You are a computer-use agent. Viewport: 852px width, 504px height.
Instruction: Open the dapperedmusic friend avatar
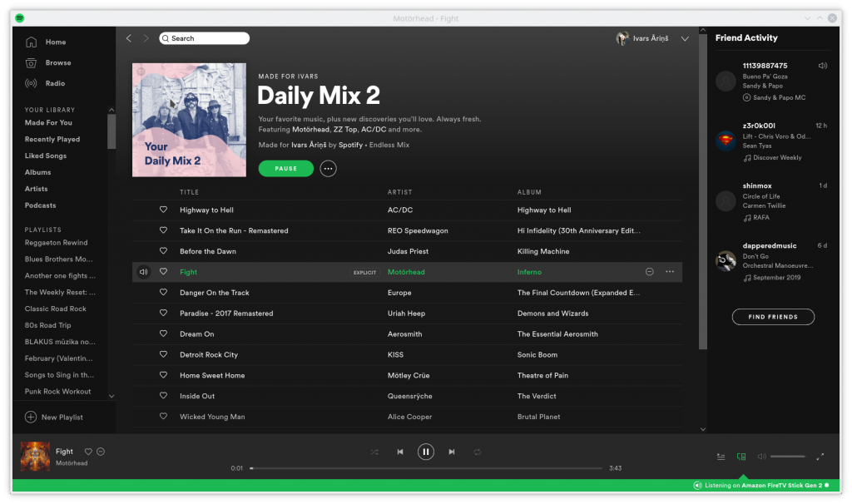[x=726, y=260]
